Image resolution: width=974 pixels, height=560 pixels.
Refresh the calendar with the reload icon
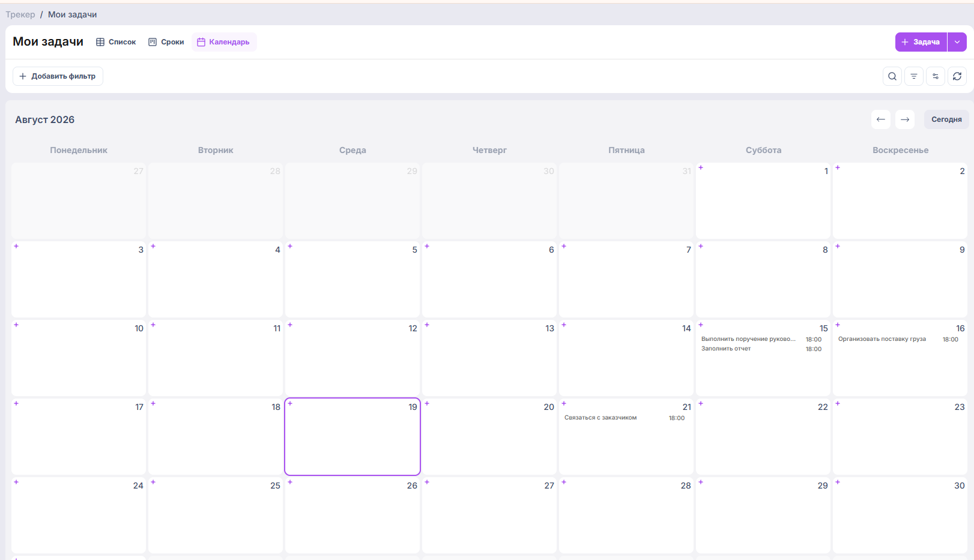(x=957, y=76)
